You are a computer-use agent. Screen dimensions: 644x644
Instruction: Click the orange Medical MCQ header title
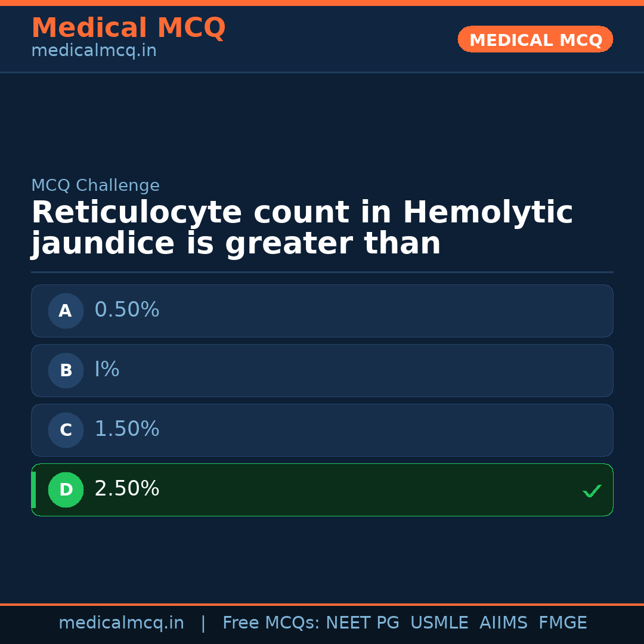(x=128, y=28)
